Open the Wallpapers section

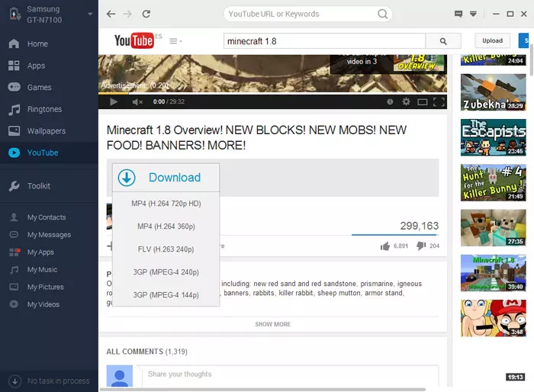point(47,131)
